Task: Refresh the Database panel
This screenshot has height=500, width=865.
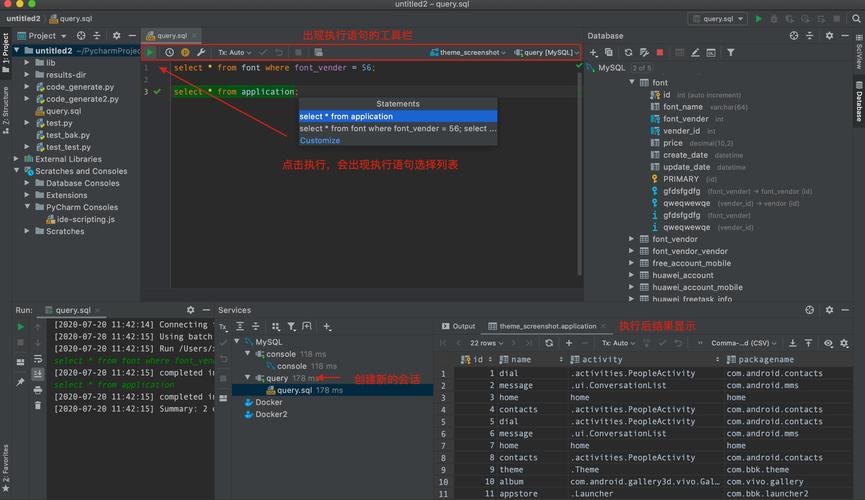Action: coord(628,52)
